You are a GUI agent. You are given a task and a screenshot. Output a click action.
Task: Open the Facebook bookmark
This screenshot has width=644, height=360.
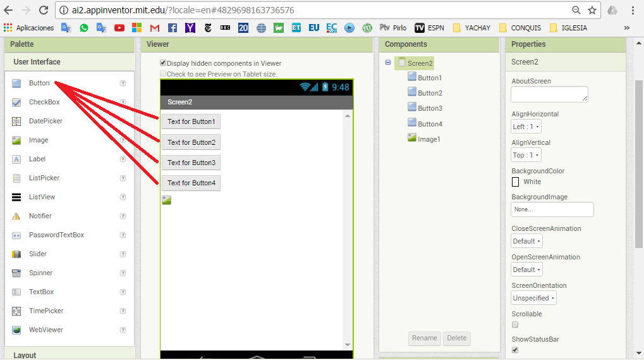(173, 28)
